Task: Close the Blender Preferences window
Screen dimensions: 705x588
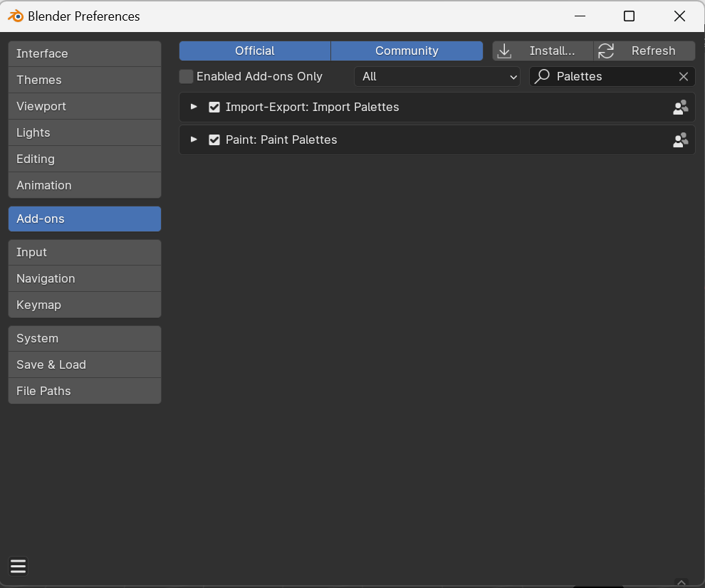Action: coord(679,16)
